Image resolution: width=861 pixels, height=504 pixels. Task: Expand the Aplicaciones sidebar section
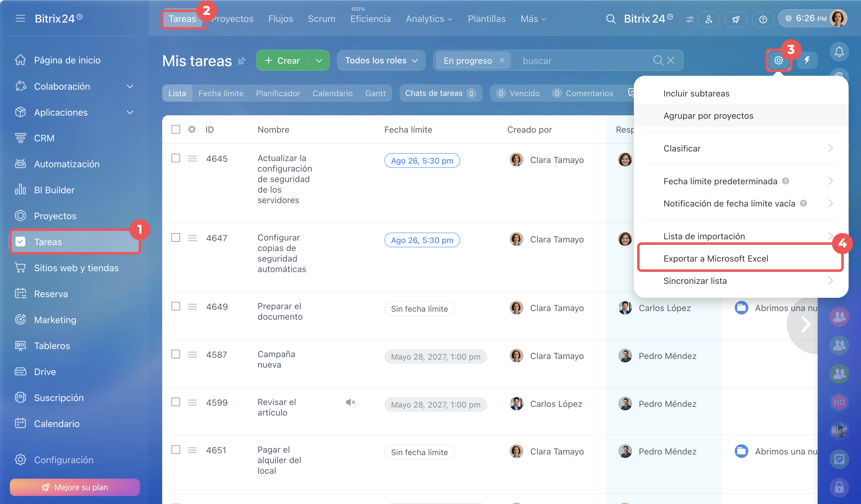point(130,112)
